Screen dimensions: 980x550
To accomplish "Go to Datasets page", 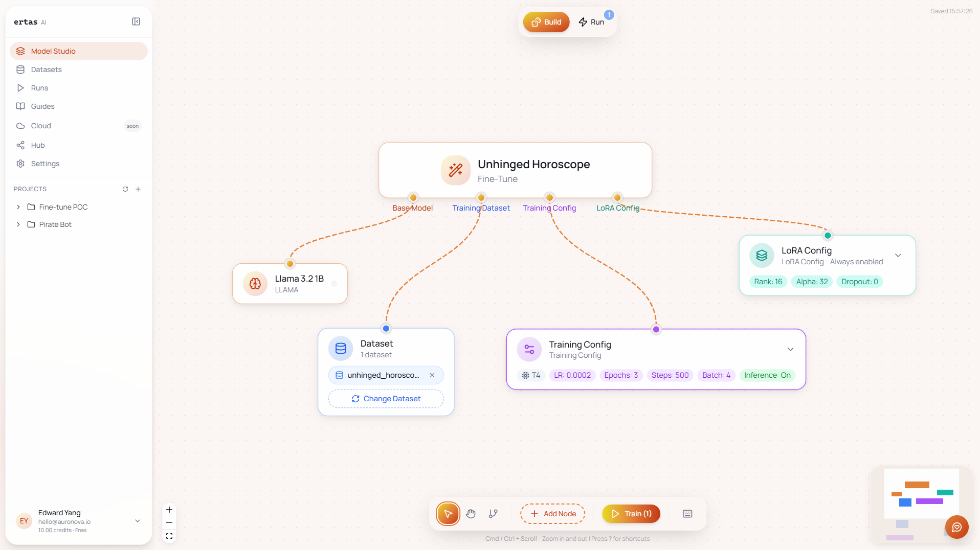I will (79, 70).
